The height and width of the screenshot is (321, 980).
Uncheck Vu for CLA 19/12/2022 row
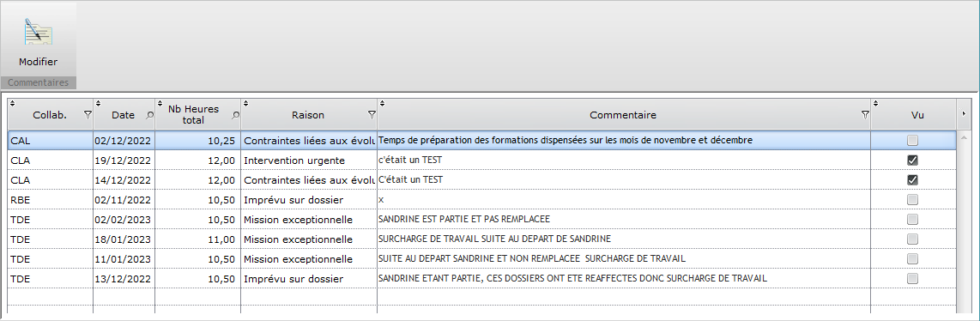tap(912, 160)
